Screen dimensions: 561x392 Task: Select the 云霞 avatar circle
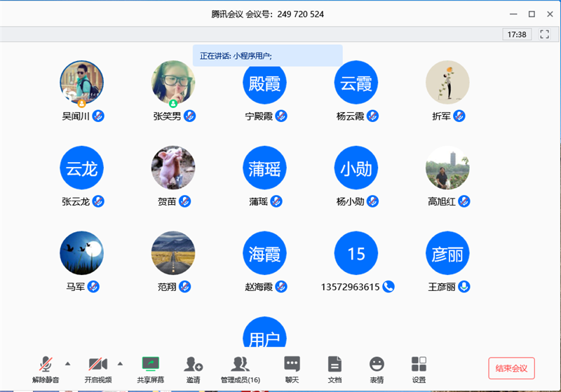point(356,82)
